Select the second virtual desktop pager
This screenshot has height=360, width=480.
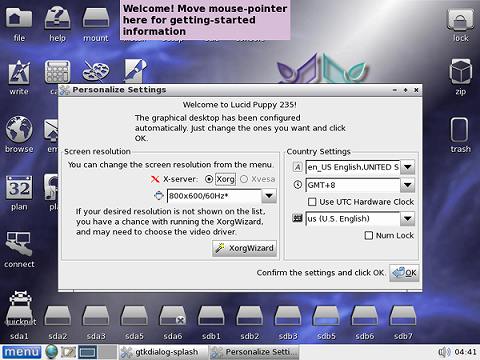[107, 352]
